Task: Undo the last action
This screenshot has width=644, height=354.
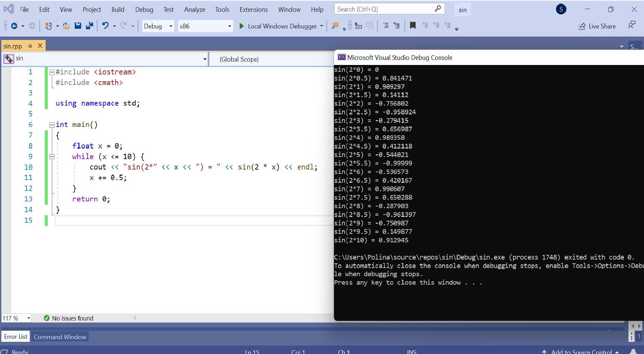Action: point(105,26)
